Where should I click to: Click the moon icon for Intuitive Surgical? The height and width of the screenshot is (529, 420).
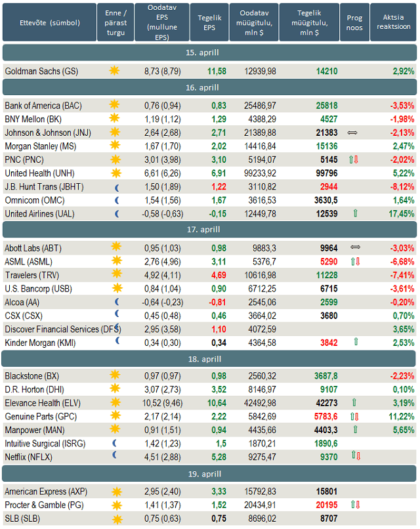(115, 442)
